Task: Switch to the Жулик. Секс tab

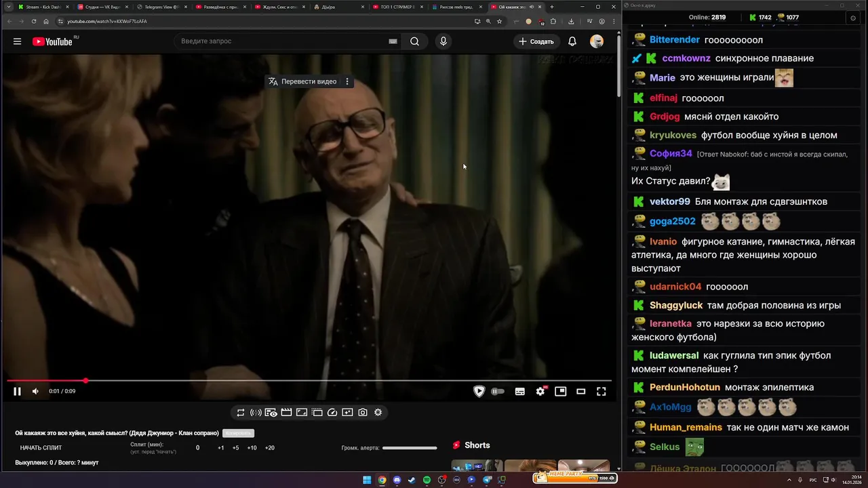Action: pyautogui.click(x=279, y=7)
